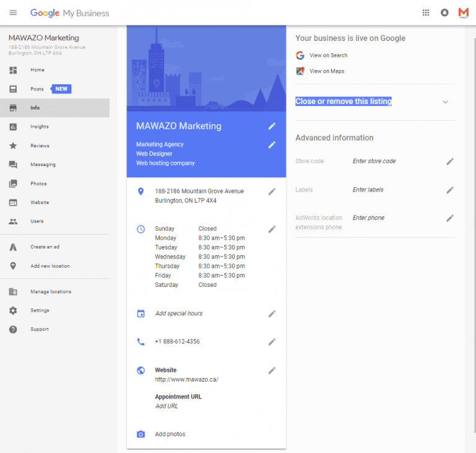Viewport: 476px width, 453px height.
Task: Click Close or remove this listing
Action: coord(343,102)
